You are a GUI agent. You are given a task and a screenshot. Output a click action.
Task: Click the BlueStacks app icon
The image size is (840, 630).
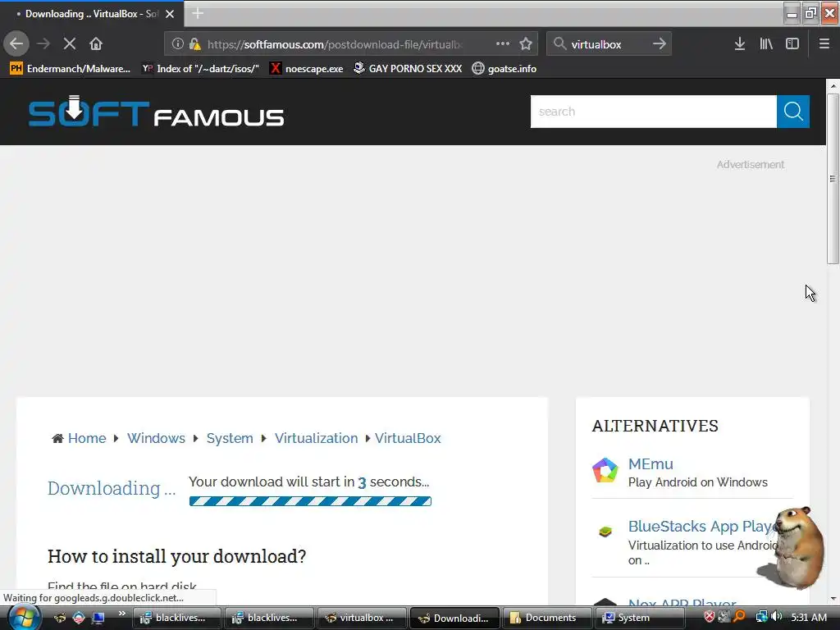[605, 532]
